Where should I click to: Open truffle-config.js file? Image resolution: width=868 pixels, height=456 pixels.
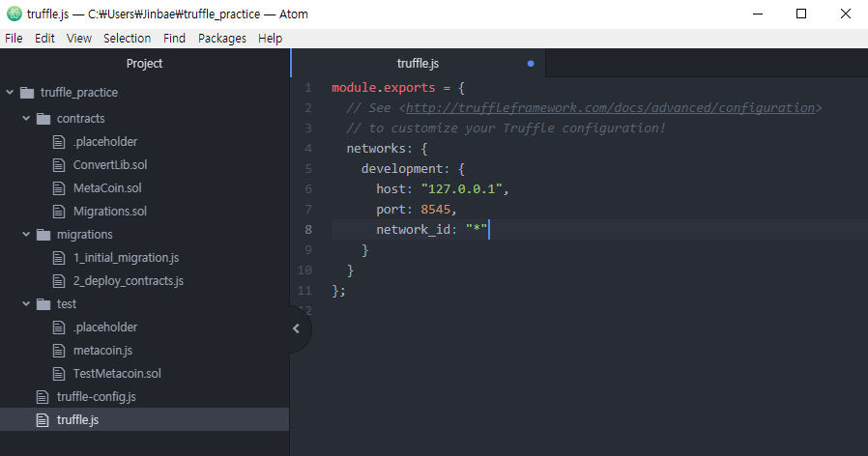point(97,397)
